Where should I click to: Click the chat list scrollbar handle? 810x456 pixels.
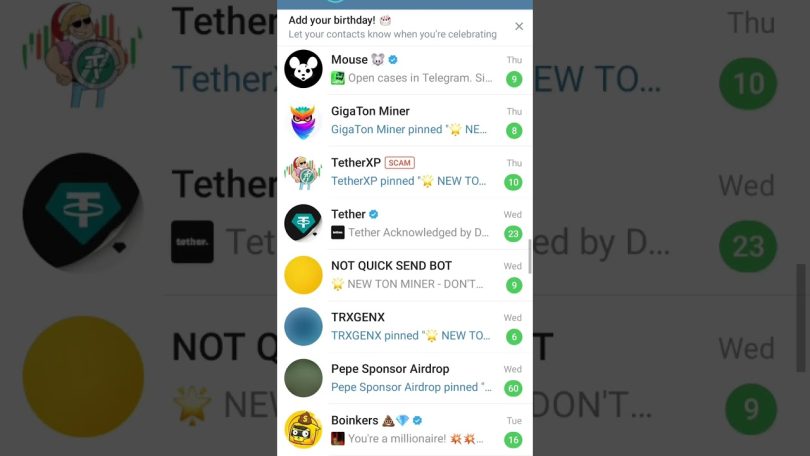[x=530, y=256]
